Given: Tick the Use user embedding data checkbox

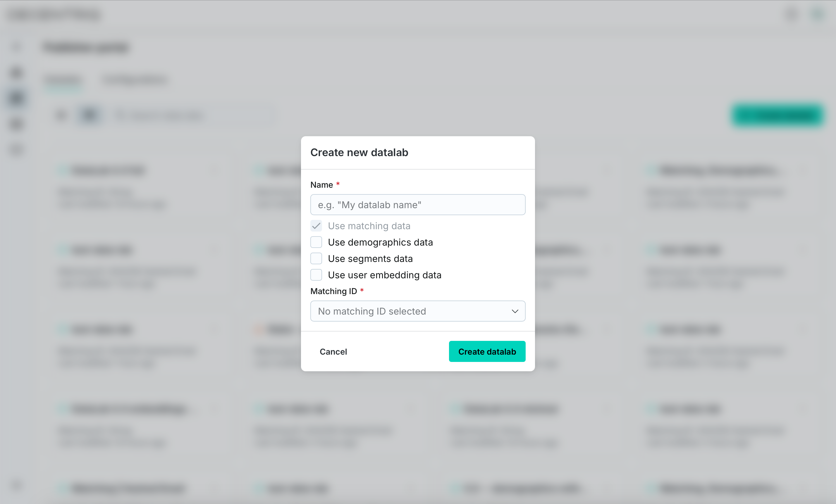Looking at the screenshot, I should pos(316,275).
